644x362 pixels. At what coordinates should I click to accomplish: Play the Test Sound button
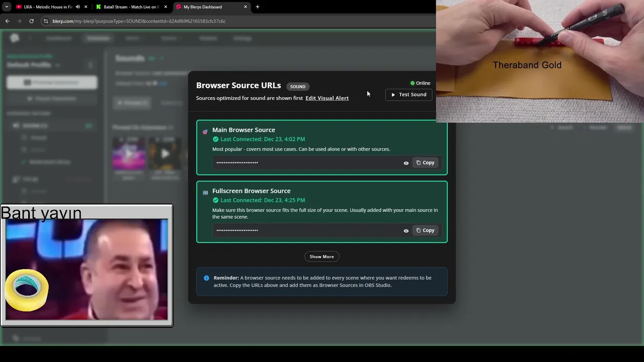pyautogui.click(x=409, y=95)
